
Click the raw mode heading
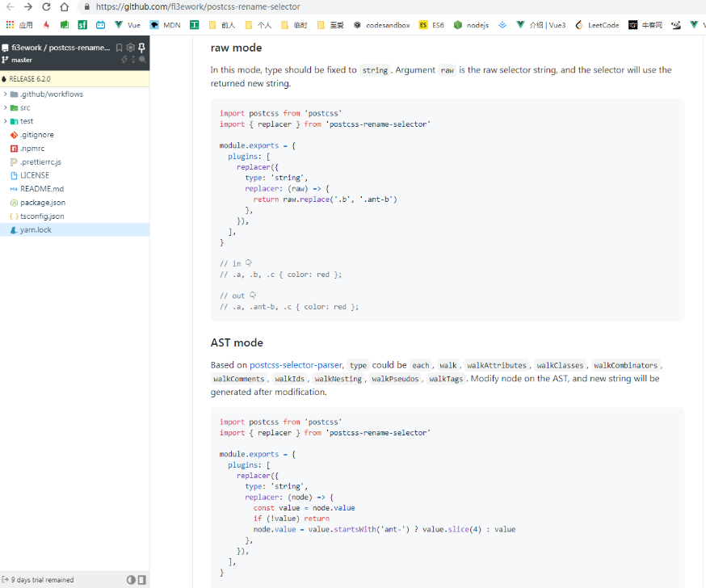[x=236, y=48]
